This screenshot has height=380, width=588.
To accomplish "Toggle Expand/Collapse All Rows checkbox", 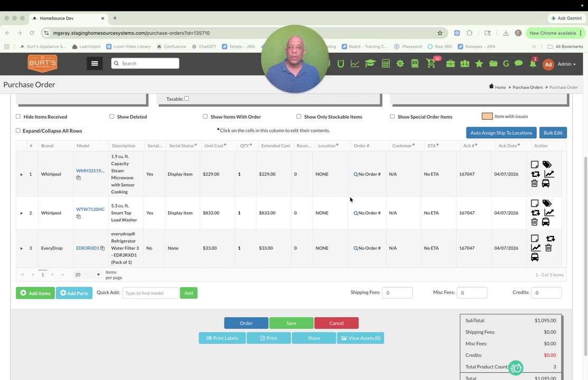I will 18,130.
